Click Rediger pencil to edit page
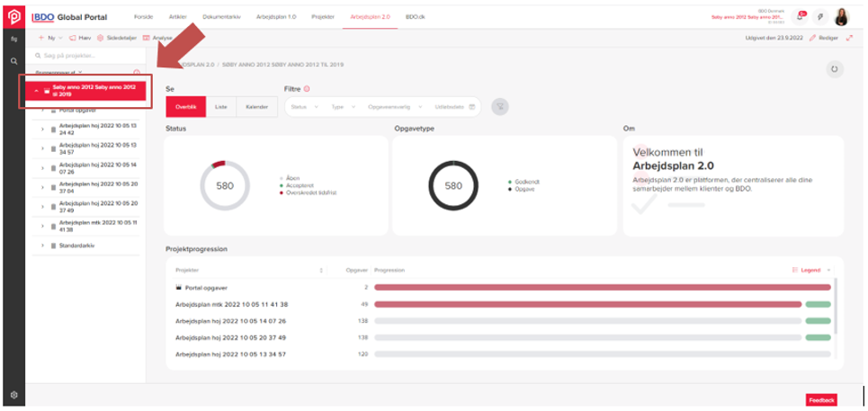The width and height of the screenshot is (868, 411). click(x=824, y=38)
